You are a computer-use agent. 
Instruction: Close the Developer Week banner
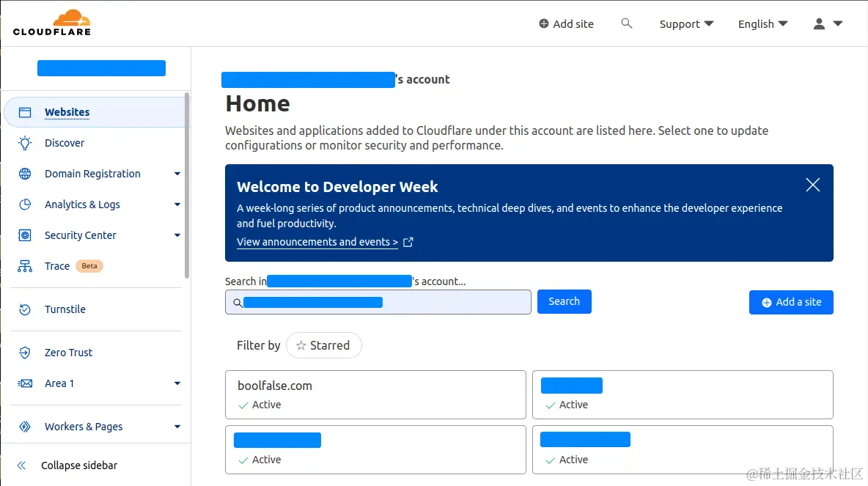pyautogui.click(x=812, y=185)
